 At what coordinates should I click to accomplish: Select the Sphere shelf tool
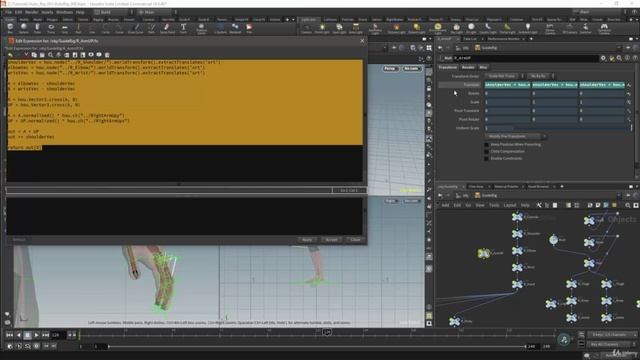click(24, 28)
